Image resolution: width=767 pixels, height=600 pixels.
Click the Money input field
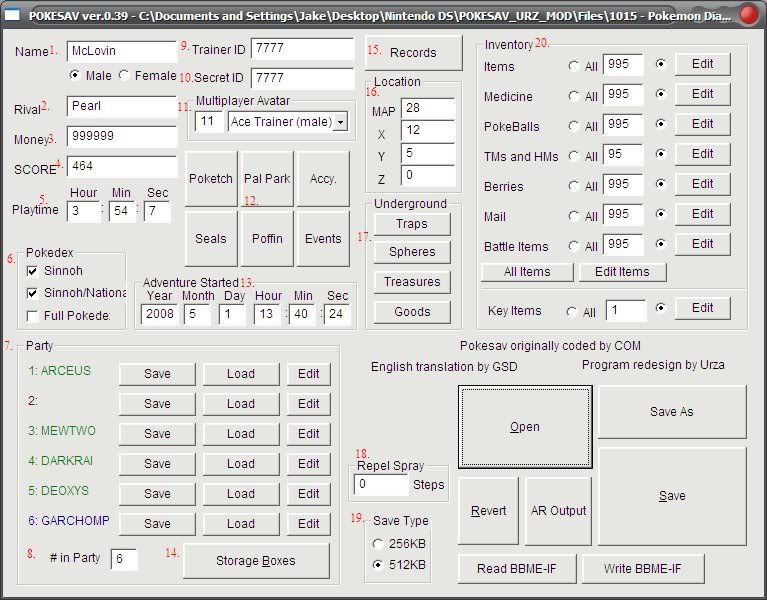coord(122,136)
